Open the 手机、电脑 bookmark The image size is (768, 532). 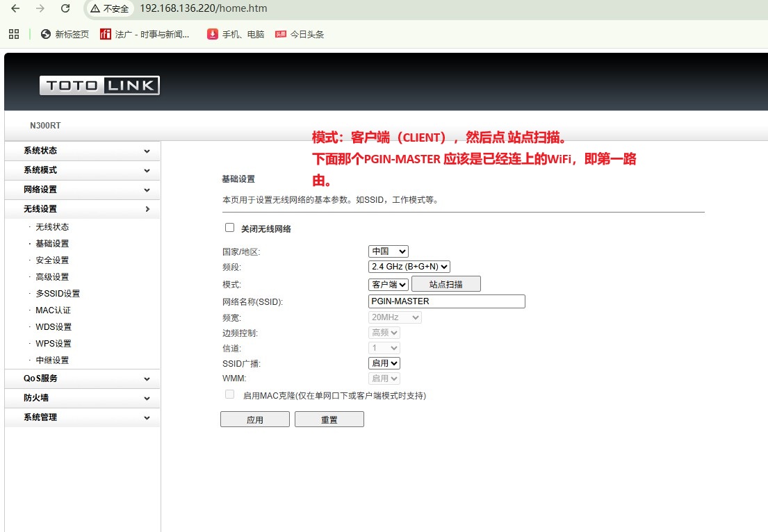[x=236, y=34]
